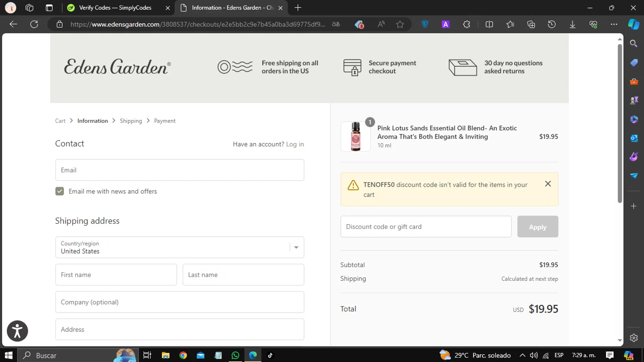Screen dimensions: 644x362
Task: Open the Downloads icon in toolbar
Action: point(572,24)
